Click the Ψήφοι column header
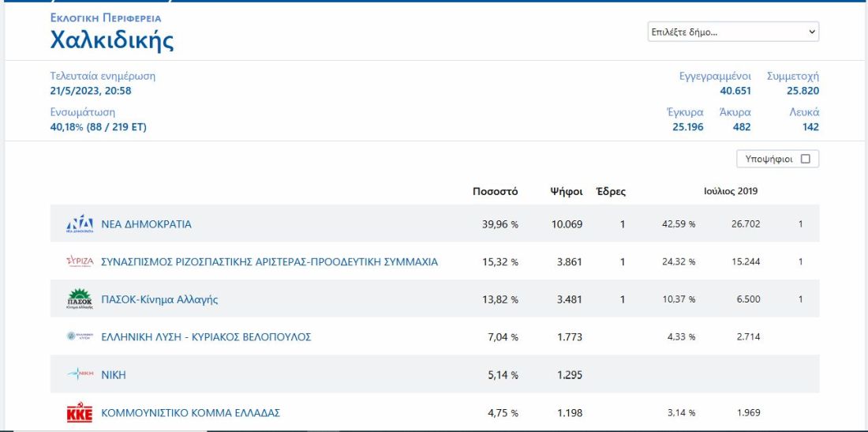 point(567,192)
